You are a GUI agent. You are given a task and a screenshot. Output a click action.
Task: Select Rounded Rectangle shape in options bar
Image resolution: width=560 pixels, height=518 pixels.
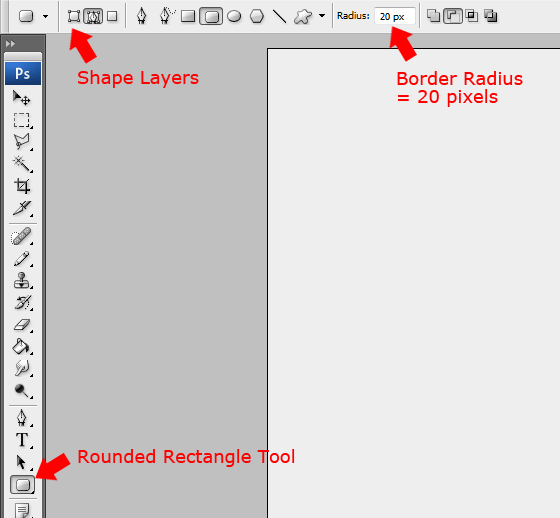pyautogui.click(x=211, y=16)
